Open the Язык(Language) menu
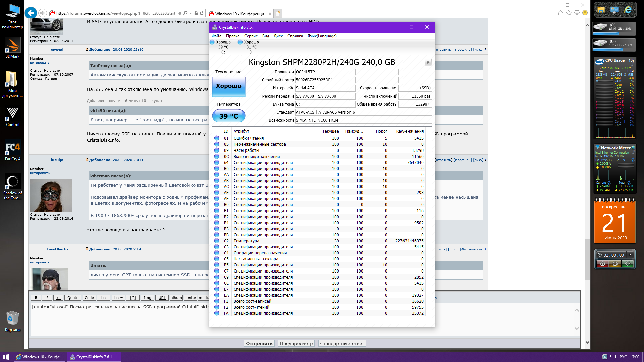Viewport: 644px width, 362px height. click(x=322, y=36)
